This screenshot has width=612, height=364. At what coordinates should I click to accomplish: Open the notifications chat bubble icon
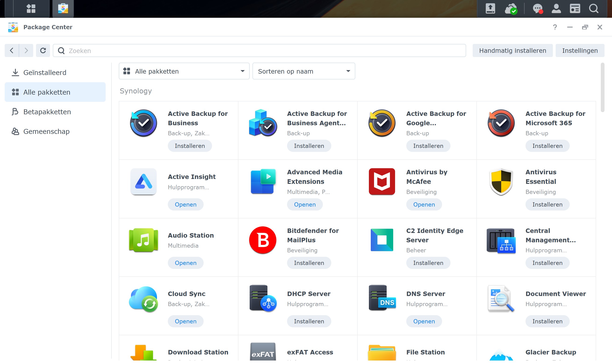coord(537,9)
